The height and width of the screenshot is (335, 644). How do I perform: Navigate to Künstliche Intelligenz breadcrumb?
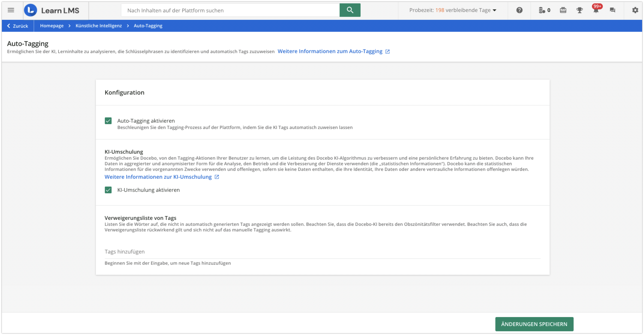[x=98, y=26]
